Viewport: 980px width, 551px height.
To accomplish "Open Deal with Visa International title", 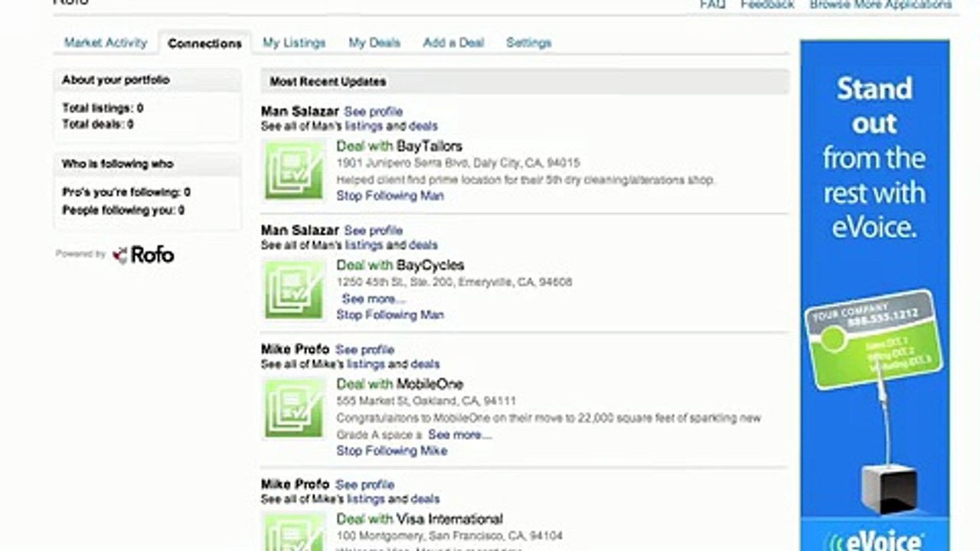I will 420,519.
